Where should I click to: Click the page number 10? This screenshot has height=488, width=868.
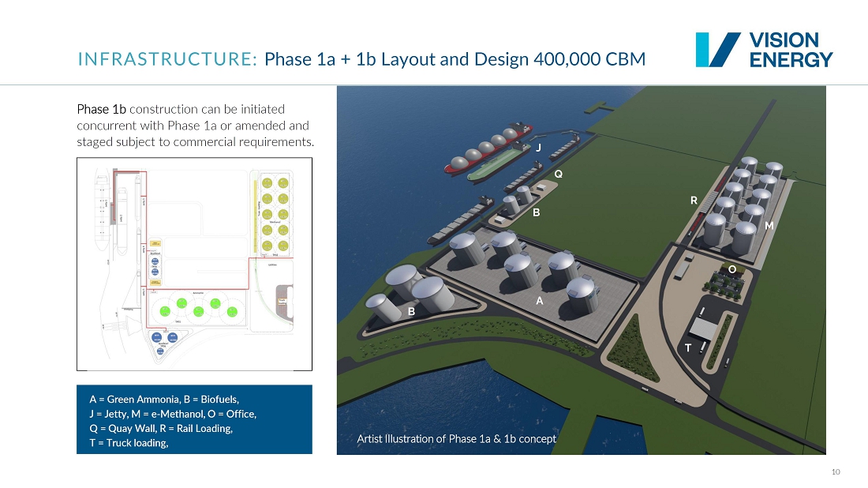tap(836, 472)
